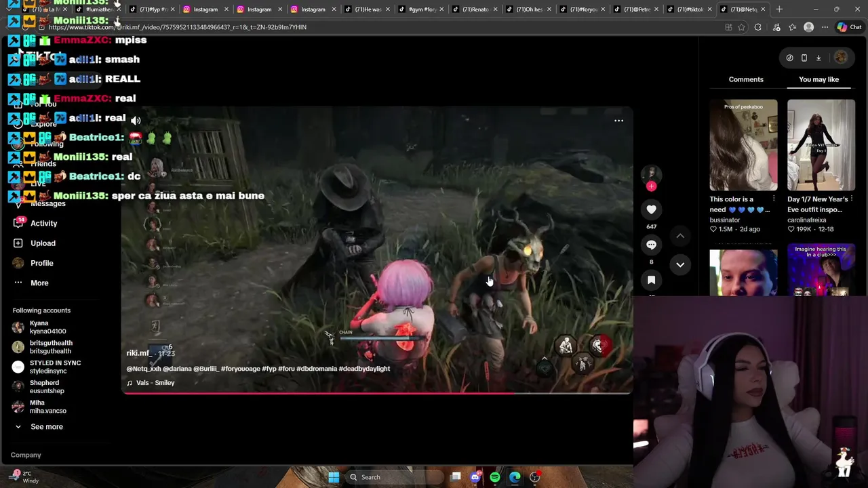
Task: Bookmark the video with the save icon
Action: pos(651,280)
